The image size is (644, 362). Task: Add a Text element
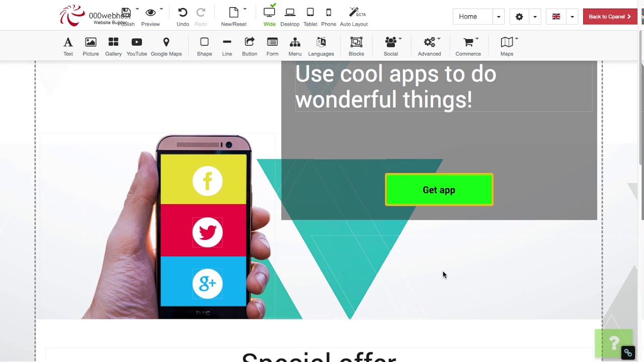(x=68, y=46)
